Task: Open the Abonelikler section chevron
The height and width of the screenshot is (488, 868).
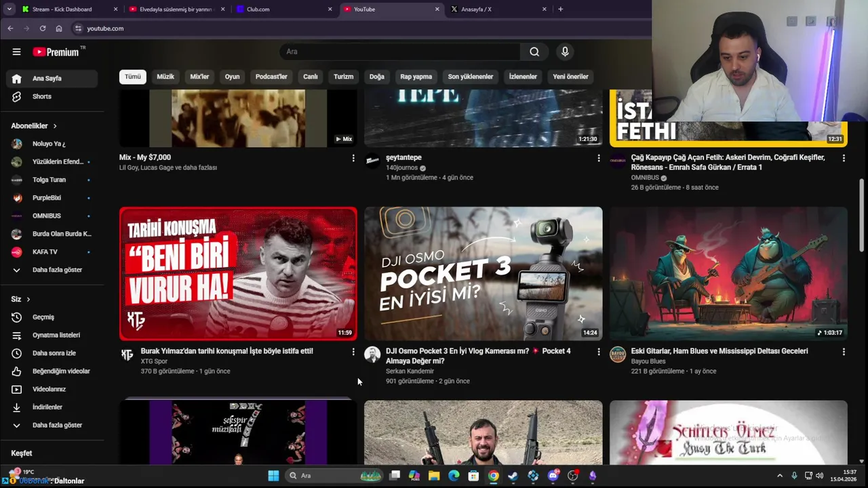Action: (55, 126)
